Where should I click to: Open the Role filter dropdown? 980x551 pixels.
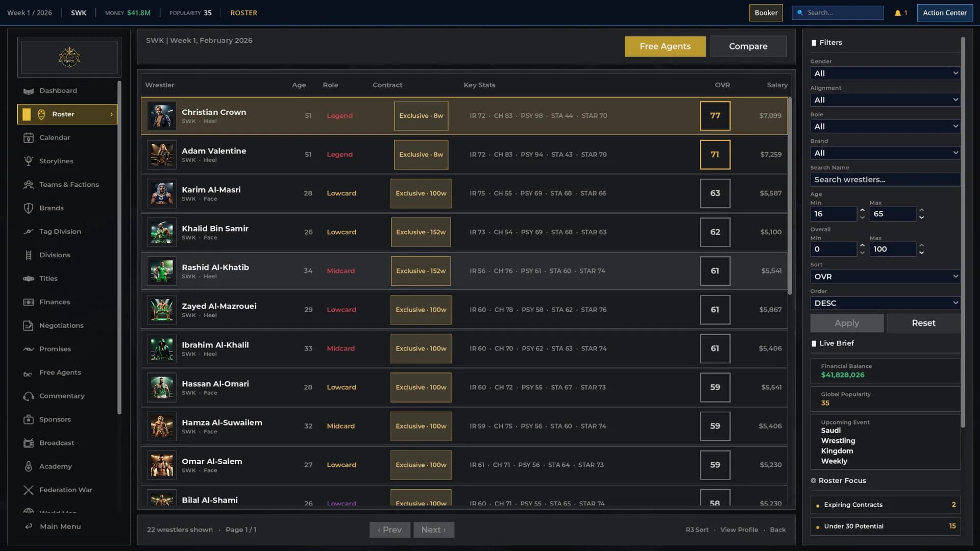pos(885,127)
